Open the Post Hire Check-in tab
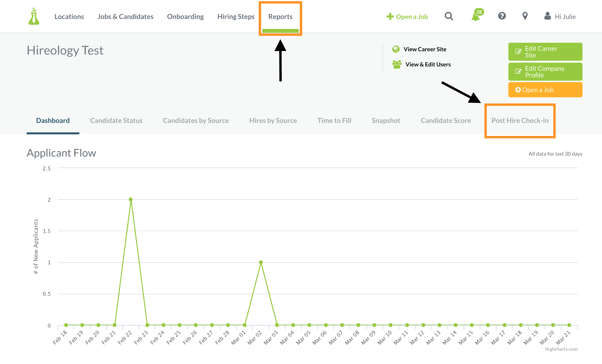The height and width of the screenshot is (364, 602). (x=520, y=120)
